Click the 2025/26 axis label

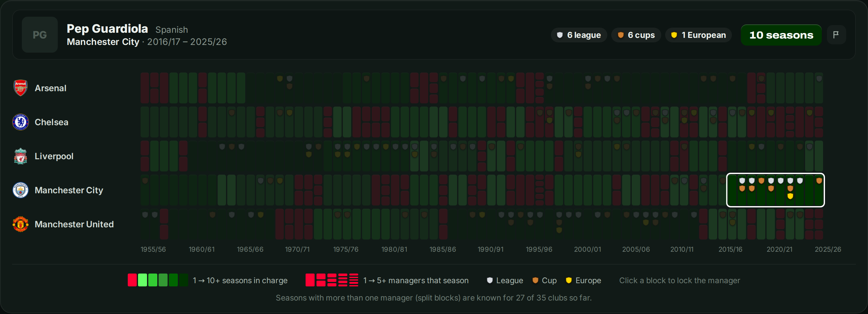click(x=828, y=249)
